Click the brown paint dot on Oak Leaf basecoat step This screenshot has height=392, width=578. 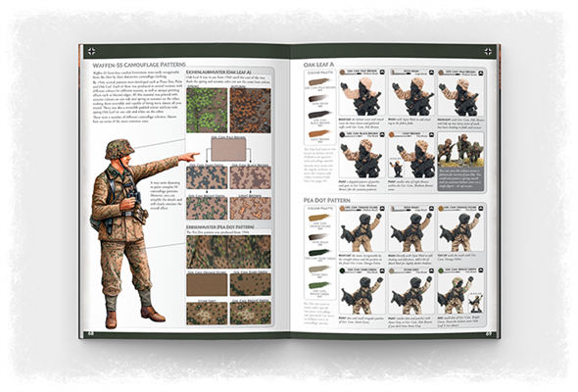(342, 73)
